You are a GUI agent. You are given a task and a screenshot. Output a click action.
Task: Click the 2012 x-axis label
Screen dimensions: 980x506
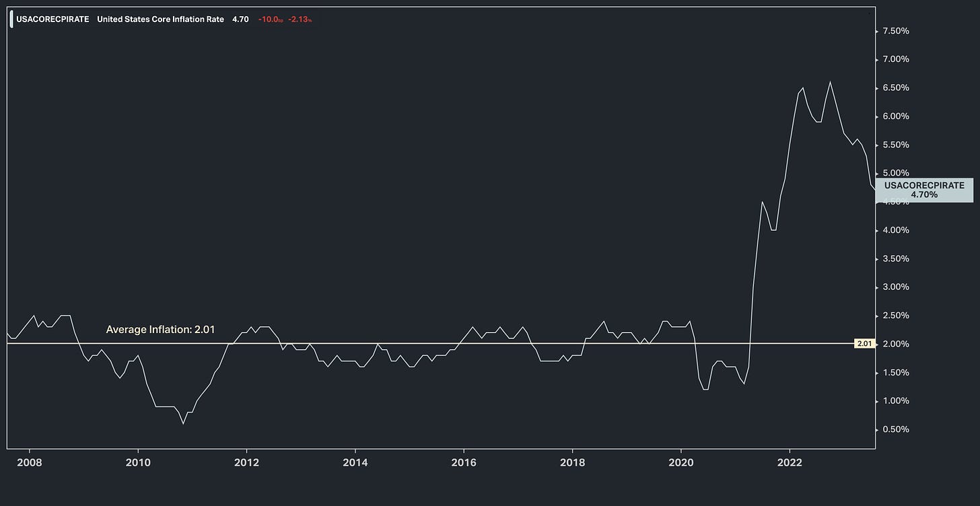tap(246, 464)
